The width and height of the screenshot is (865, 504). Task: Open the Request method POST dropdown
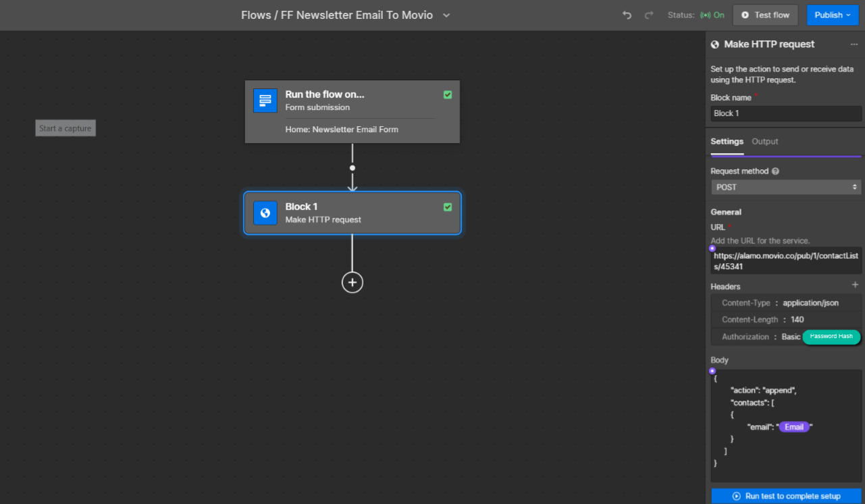[785, 187]
